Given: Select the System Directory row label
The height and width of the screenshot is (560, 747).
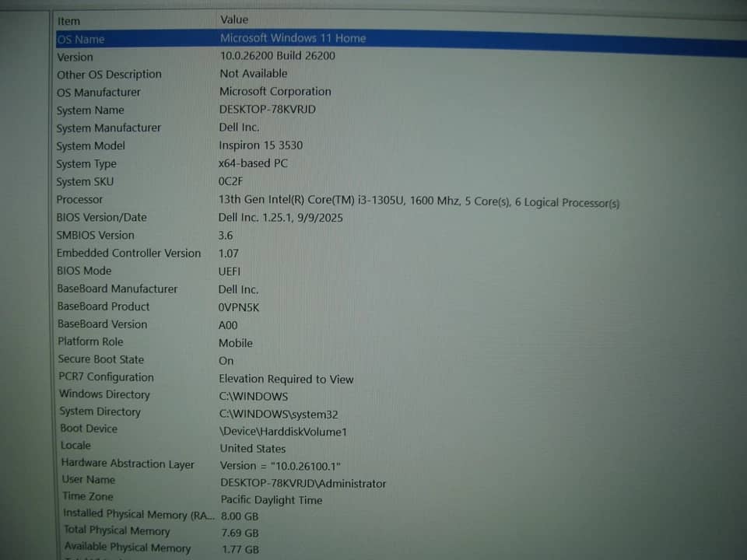Looking at the screenshot, I should tap(100, 412).
